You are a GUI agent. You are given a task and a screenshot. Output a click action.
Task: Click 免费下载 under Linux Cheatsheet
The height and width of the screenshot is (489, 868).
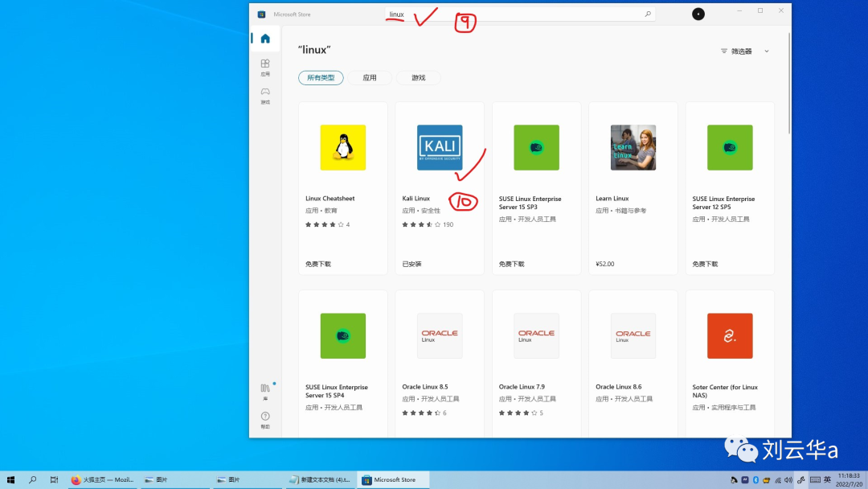coord(318,264)
